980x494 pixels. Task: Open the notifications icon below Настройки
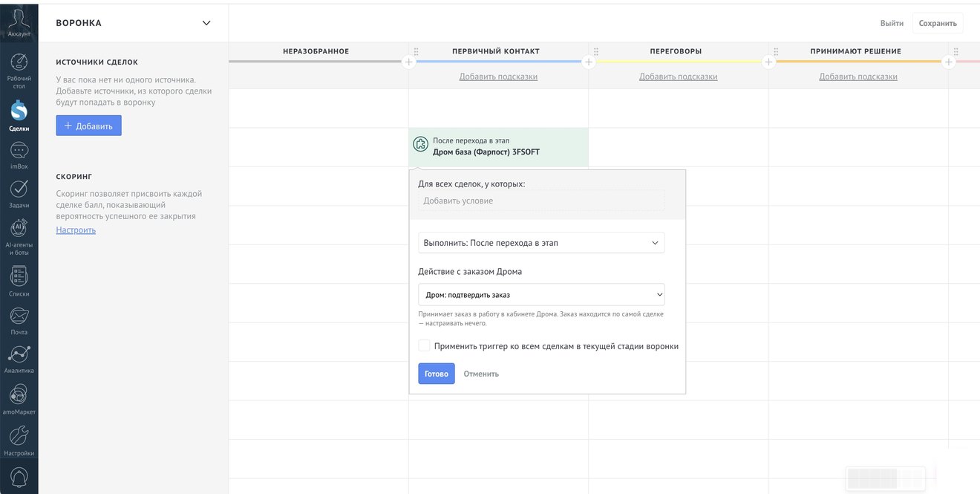pyautogui.click(x=19, y=476)
